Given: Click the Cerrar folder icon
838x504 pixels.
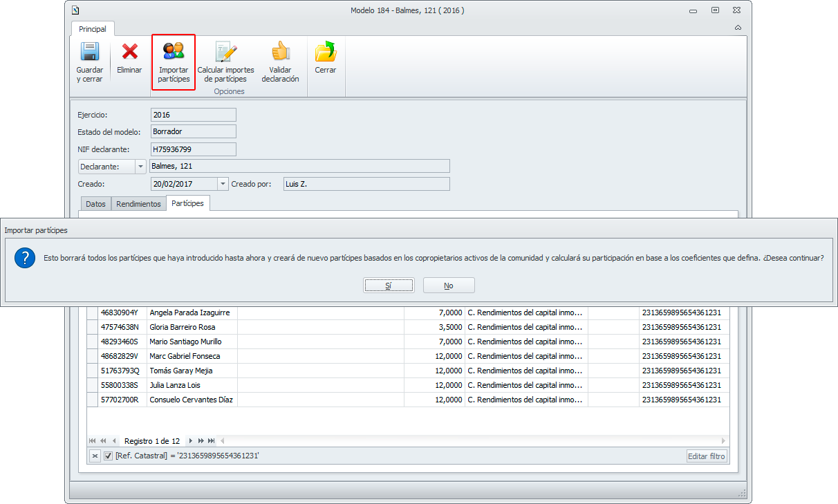Looking at the screenshot, I should pyautogui.click(x=325, y=53).
